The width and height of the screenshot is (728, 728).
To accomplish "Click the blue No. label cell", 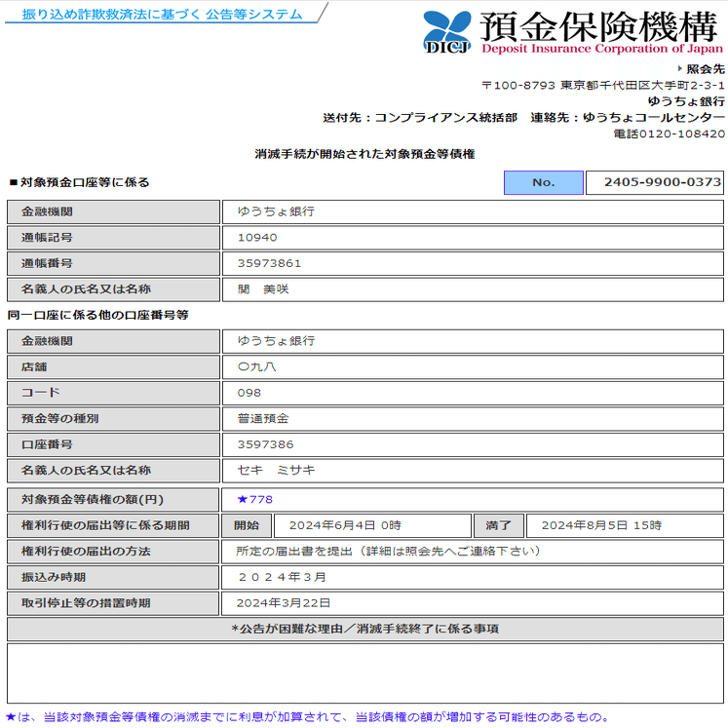I will point(543,182).
